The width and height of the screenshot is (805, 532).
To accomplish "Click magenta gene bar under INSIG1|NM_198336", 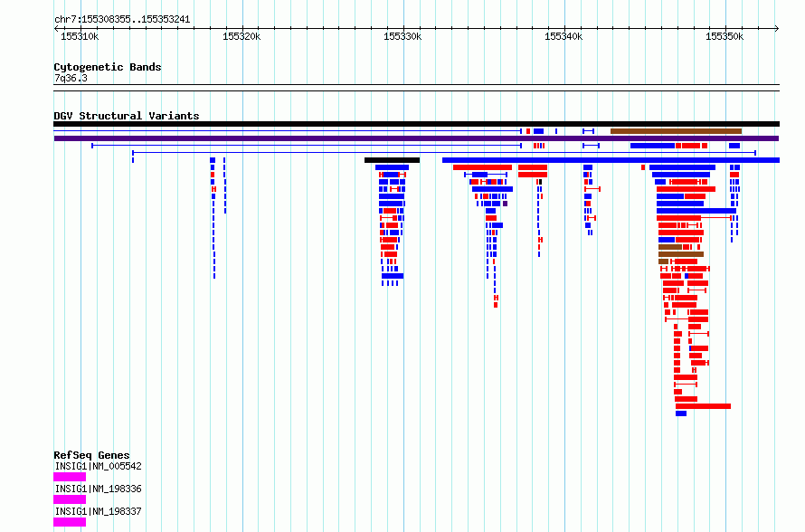I will [x=70, y=499].
